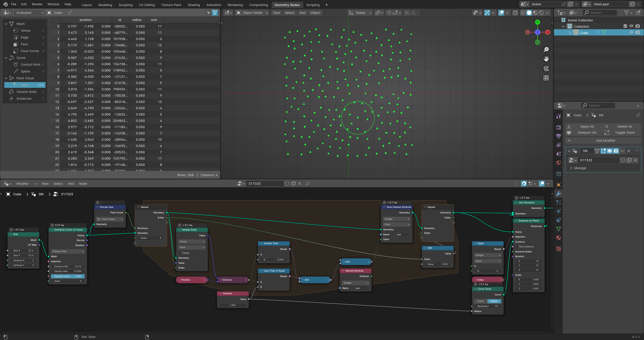Open the Output properties tab
644x340 pixels.
(558, 136)
